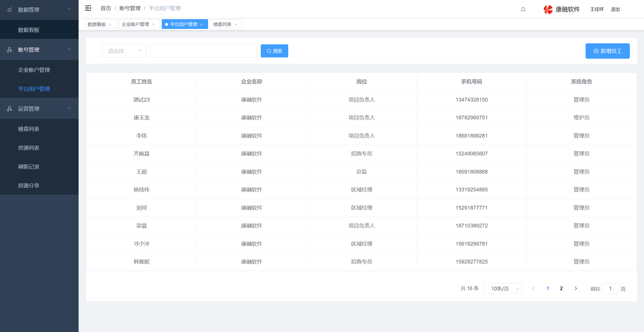The image size is (644, 332).
Task: Click the 总监 position cell
Action: pos(362,172)
